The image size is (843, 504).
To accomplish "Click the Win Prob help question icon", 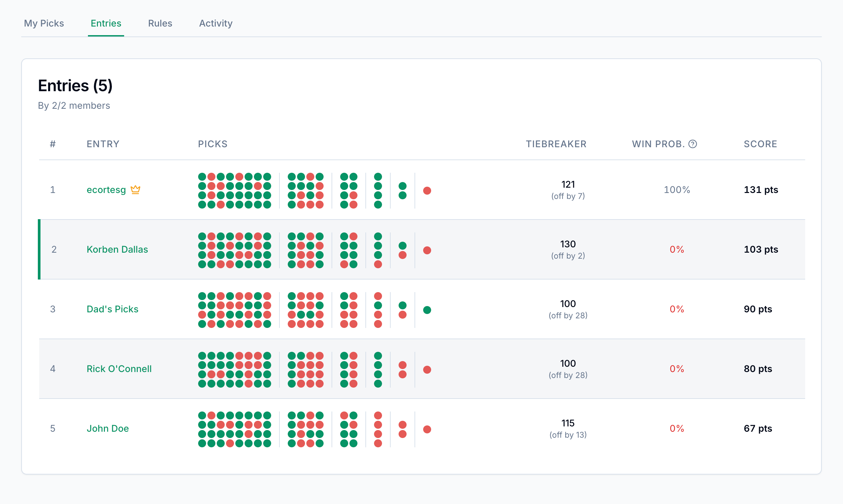I will (x=692, y=144).
